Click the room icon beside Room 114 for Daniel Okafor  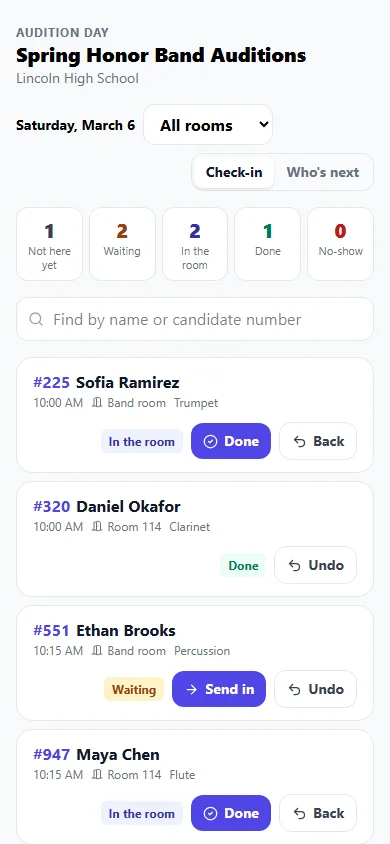point(97,526)
